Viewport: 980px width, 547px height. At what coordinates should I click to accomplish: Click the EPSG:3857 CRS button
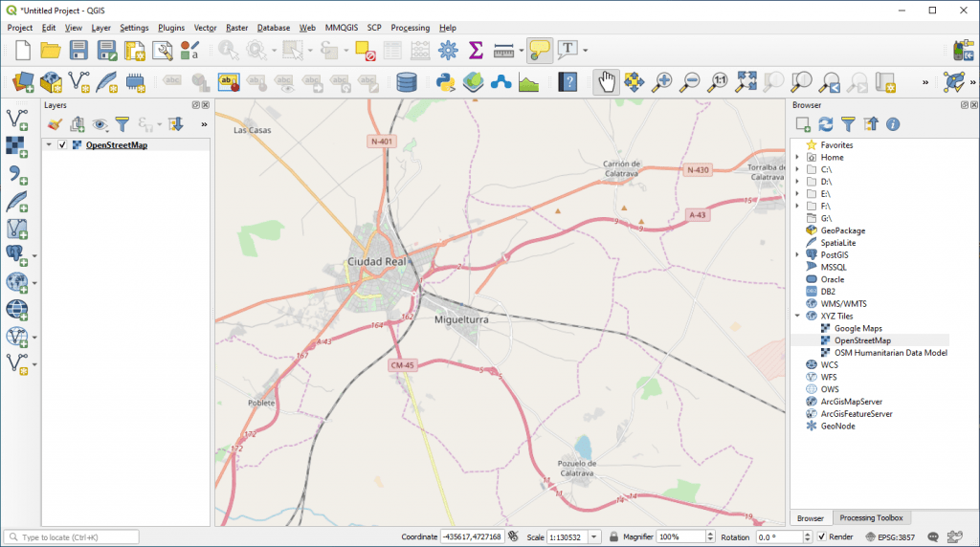coord(889,537)
